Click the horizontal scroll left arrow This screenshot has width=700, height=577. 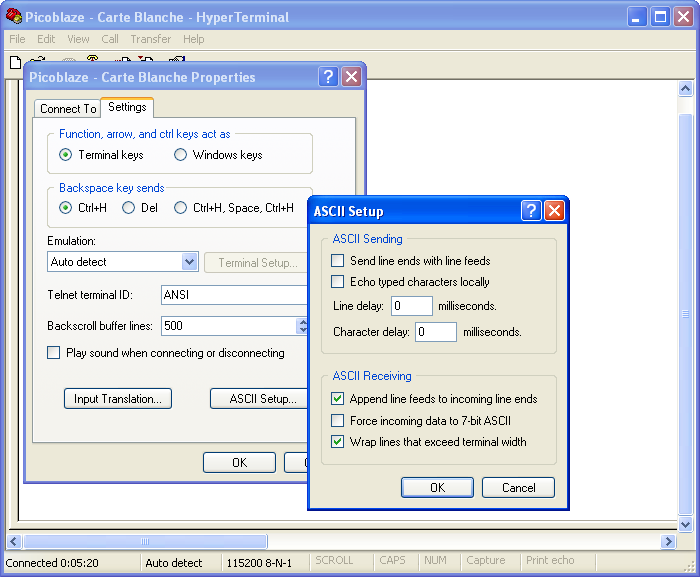(x=13, y=542)
